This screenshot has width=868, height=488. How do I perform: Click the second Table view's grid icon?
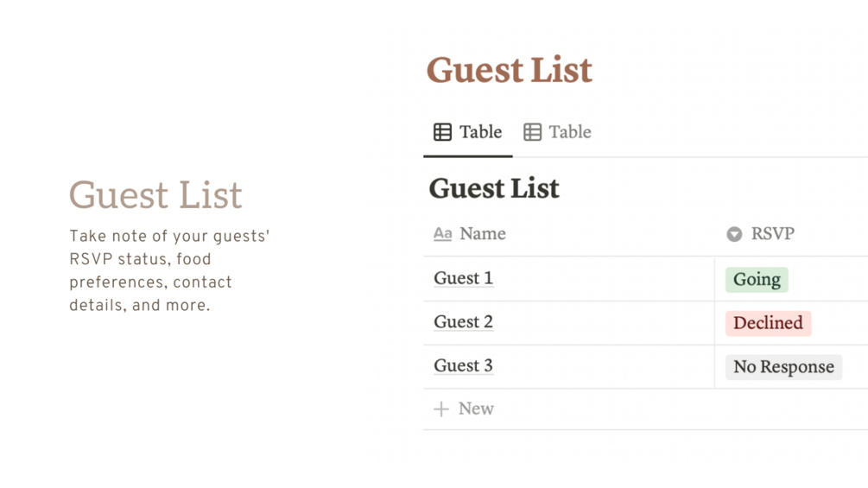(x=532, y=132)
